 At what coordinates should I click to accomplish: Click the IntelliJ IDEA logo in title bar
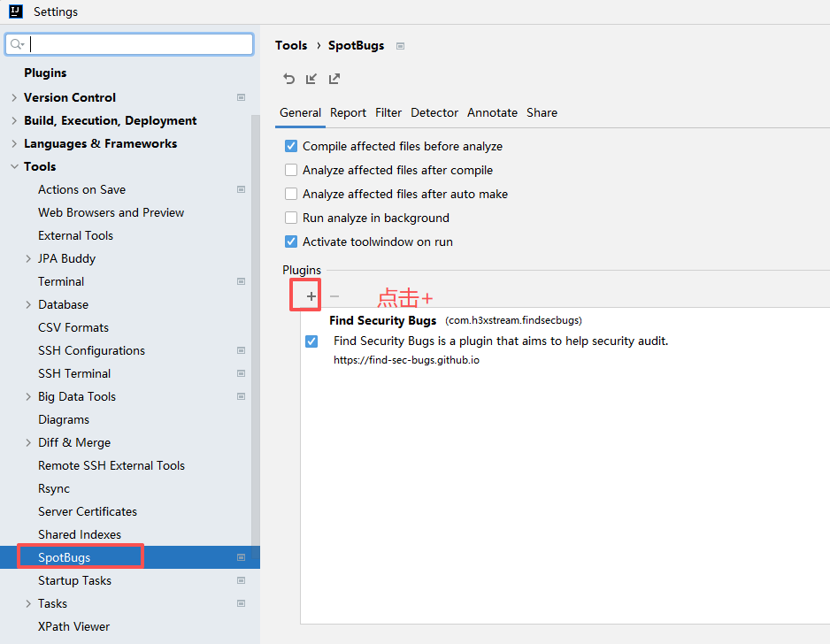pyautogui.click(x=16, y=11)
